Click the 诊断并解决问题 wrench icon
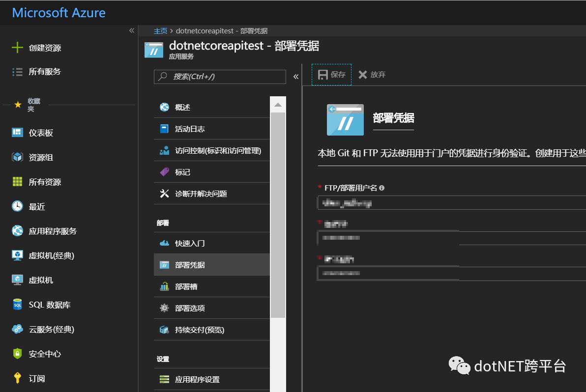The height and width of the screenshot is (392, 586). (x=164, y=194)
